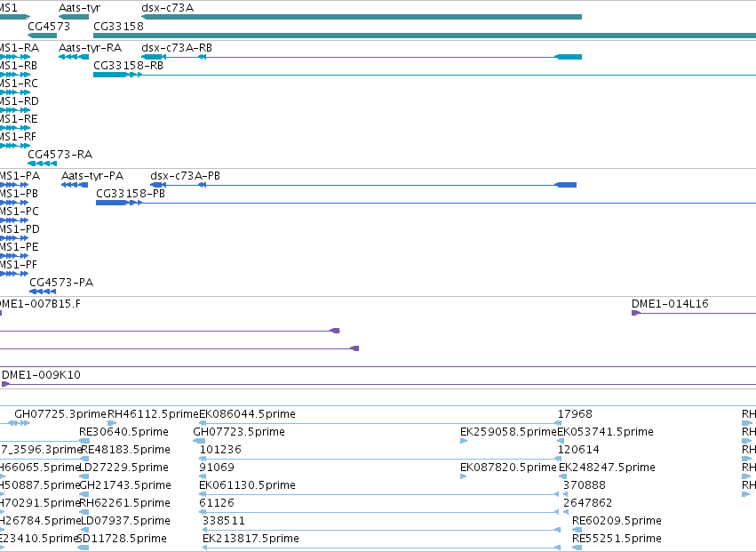Select the EK213817.5prime EST label
This screenshot has height=552, width=756.
point(251,539)
